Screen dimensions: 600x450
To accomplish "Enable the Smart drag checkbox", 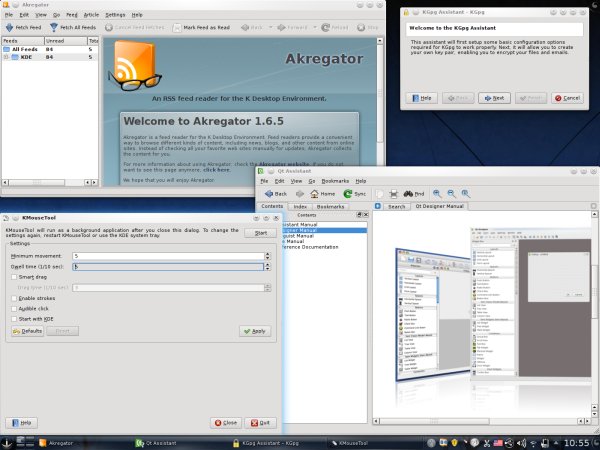I will click(13, 276).
